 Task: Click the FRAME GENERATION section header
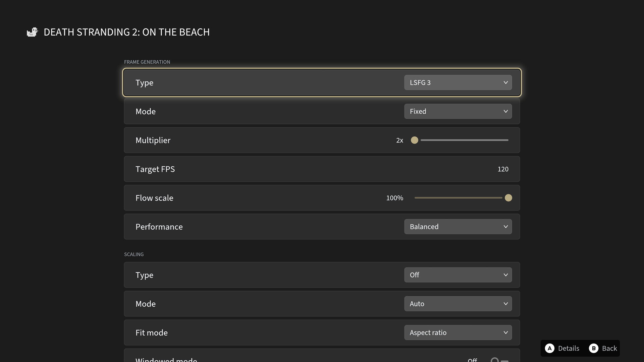[x=147, y=62]
